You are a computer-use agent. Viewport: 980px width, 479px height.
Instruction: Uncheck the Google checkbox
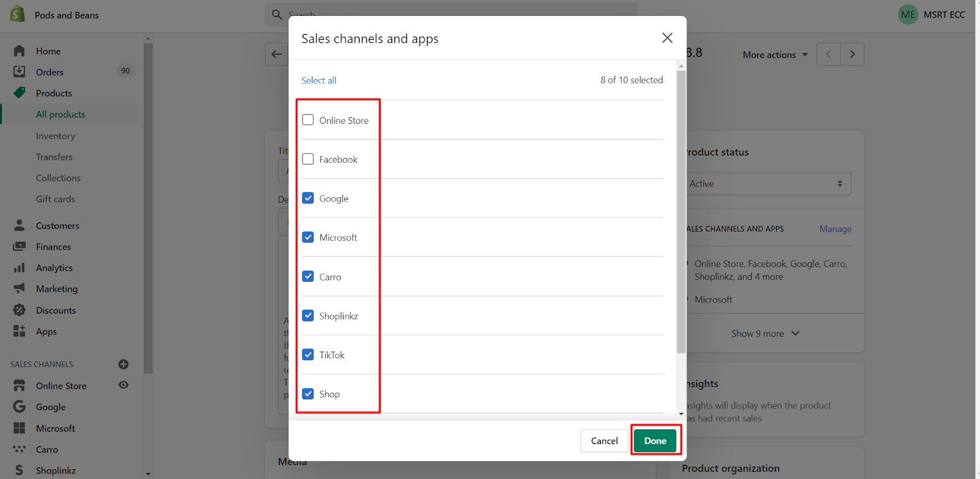point(308,198)
